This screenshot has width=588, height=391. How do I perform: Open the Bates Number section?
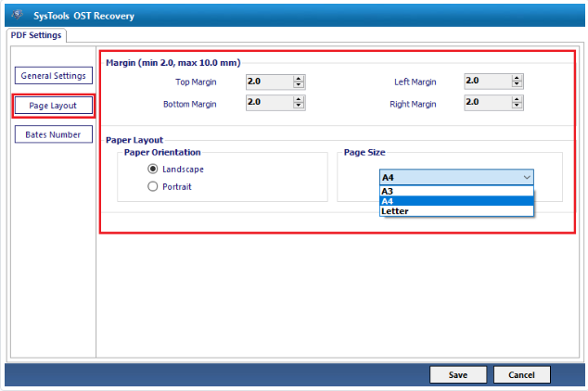click(54, 134)
